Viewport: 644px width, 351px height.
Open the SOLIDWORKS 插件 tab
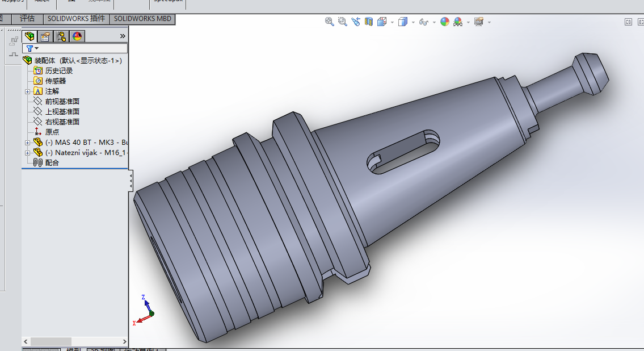click(x=77, y=19)
